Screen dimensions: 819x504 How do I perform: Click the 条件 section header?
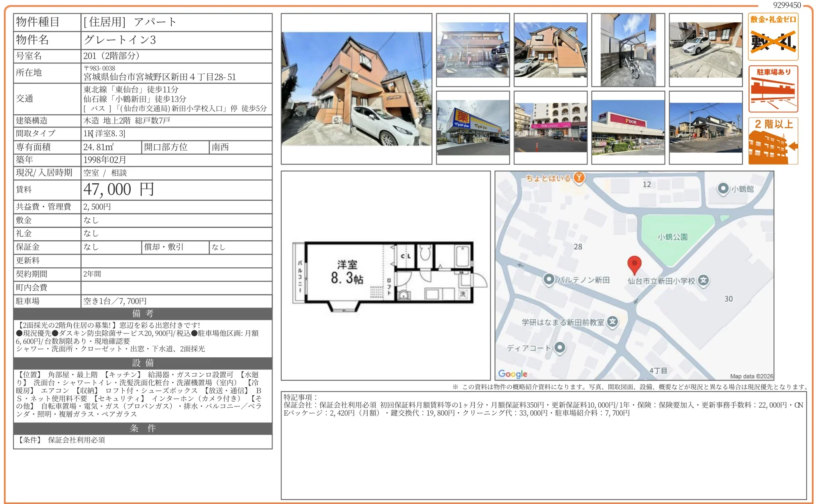point(143,428)
